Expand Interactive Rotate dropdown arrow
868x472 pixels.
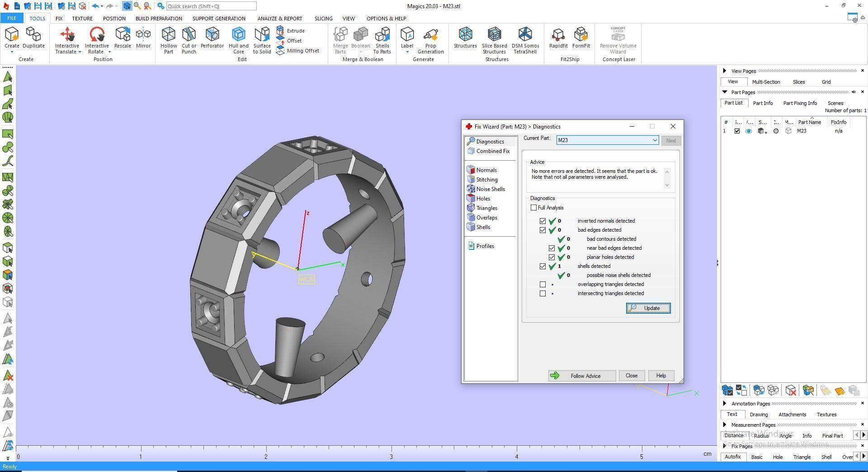coord(109,52)
